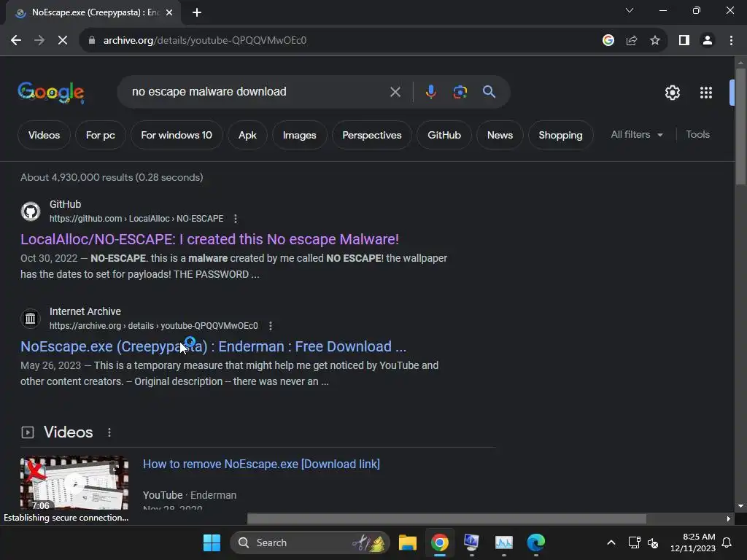Stop page loading with the X button
The image size is (747, 560).
[x=63, y=41]
